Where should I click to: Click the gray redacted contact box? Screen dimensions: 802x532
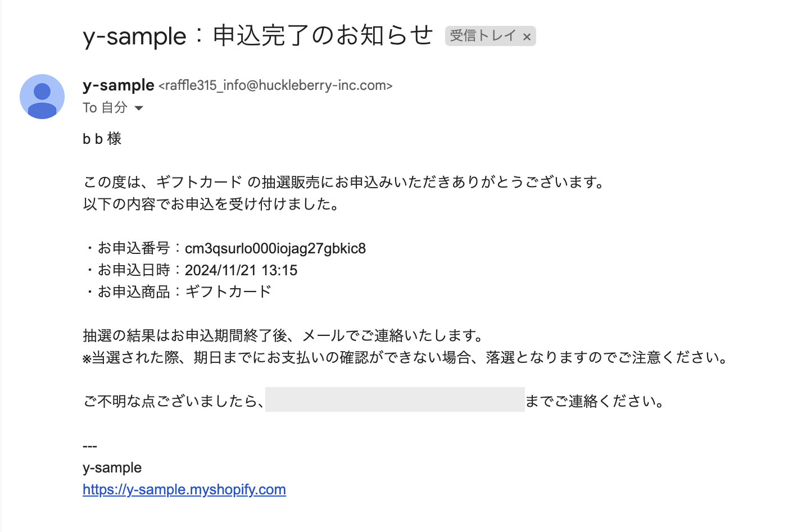(395, 399)
